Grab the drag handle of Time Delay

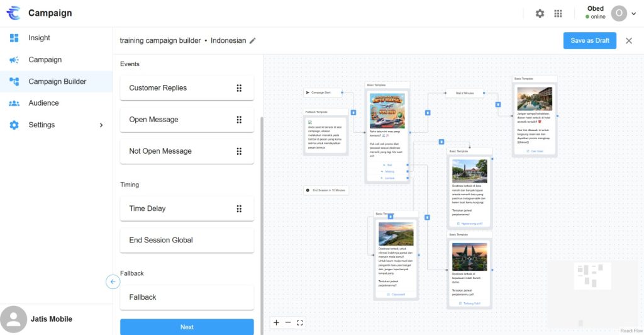click(x=239, y=209)
